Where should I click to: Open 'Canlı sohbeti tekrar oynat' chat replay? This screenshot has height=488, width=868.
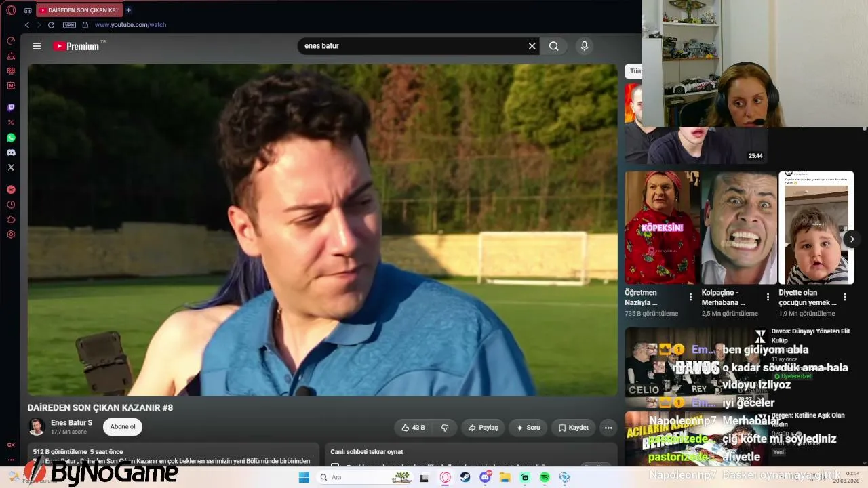click(x=367, y=452)
